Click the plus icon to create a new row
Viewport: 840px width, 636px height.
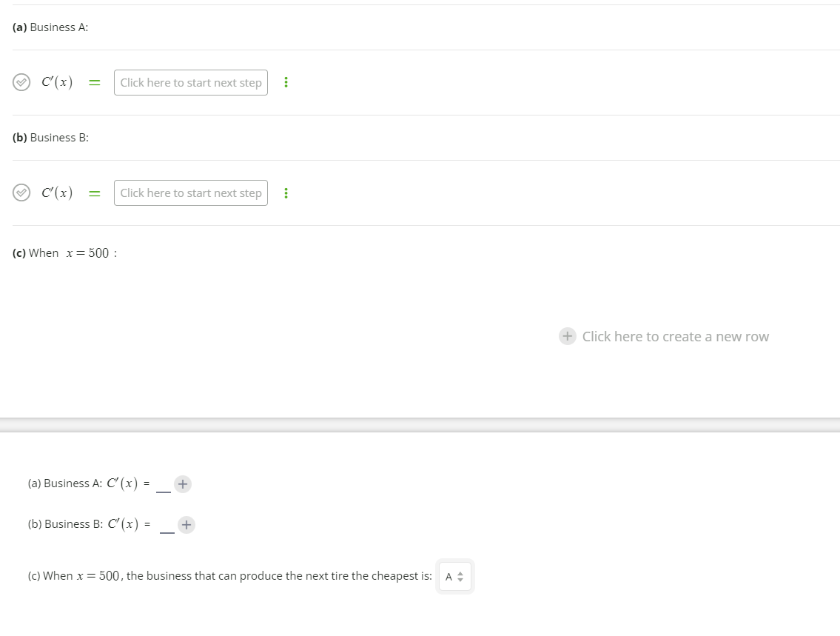567,336
